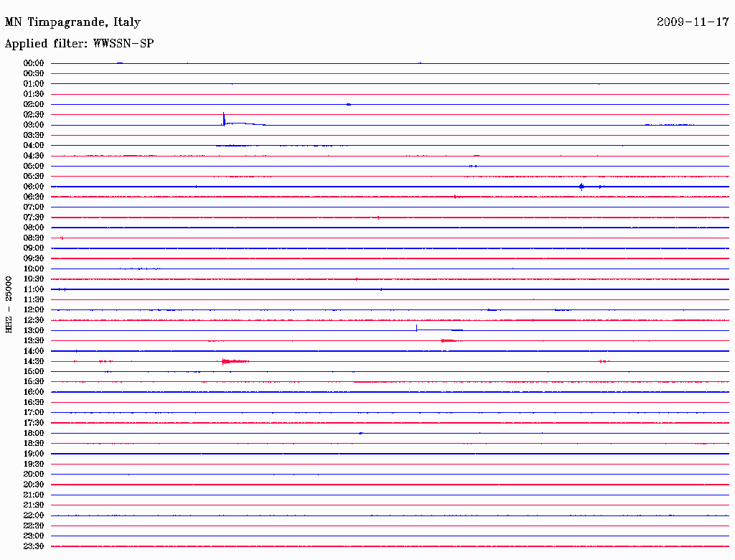Click the 05:00 time label
Viewport: 735px width, 560px height.
[x=34, y=166]
